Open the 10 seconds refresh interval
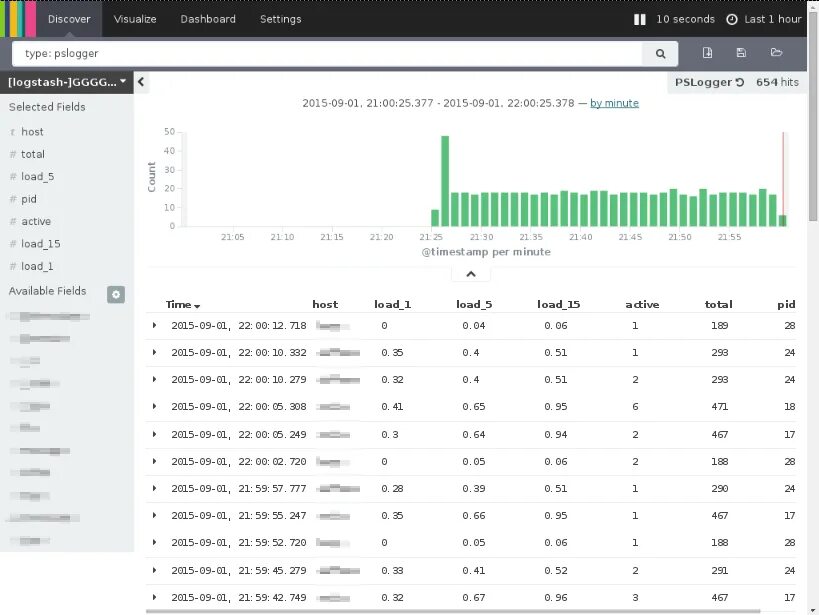This screenshot has height=615, width=819. pos(685,19)
